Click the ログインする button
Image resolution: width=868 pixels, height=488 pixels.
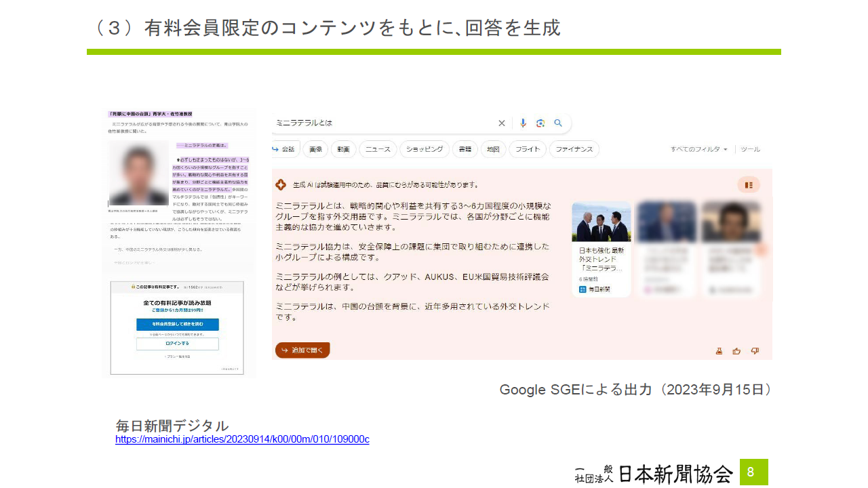(178, 344)
